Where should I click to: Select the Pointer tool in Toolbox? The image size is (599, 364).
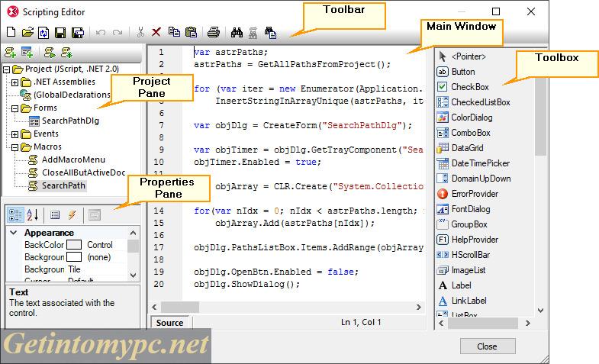(x=468, y=56)
